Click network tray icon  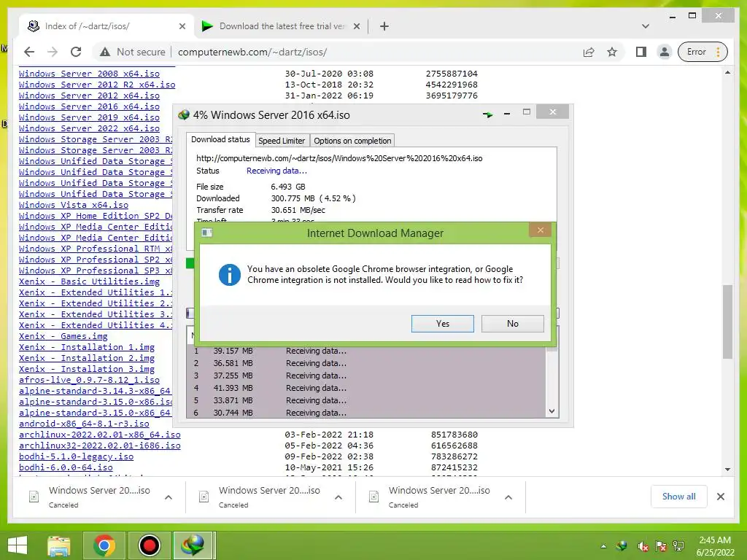point(678,545)
